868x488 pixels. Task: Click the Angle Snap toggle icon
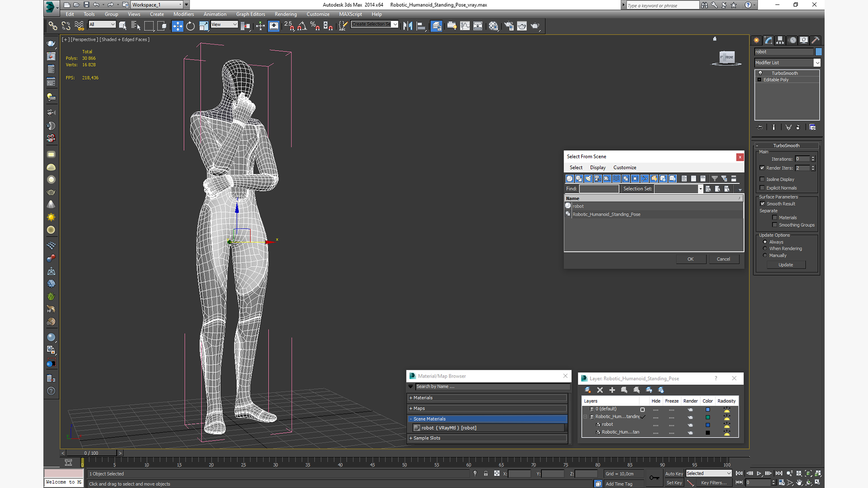(x=302, y=26)
